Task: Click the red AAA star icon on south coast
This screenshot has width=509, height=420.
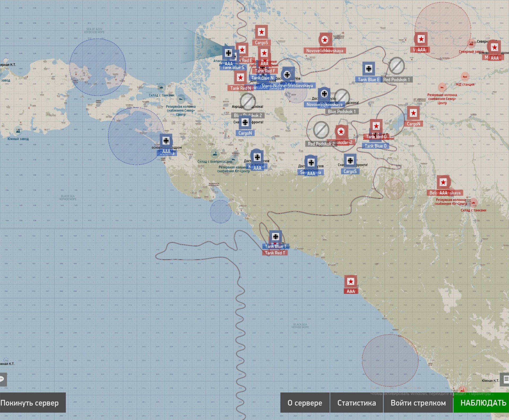Action: (x=351, y=282)
